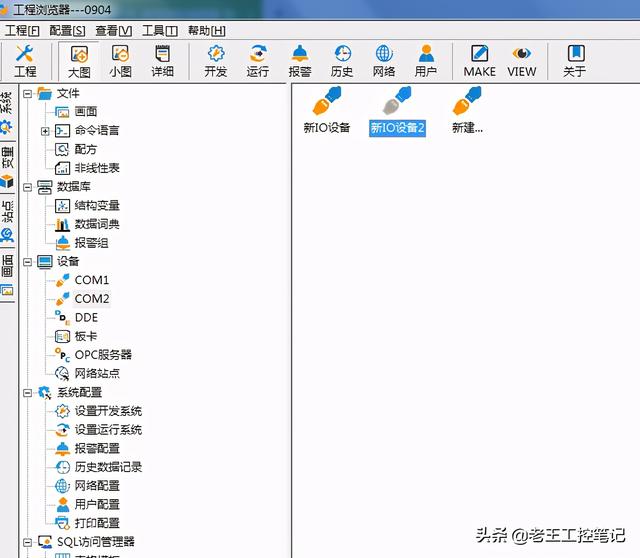Switch to the 站点 side tab
The height and width of the screenshot is (558, 640).
7,220
